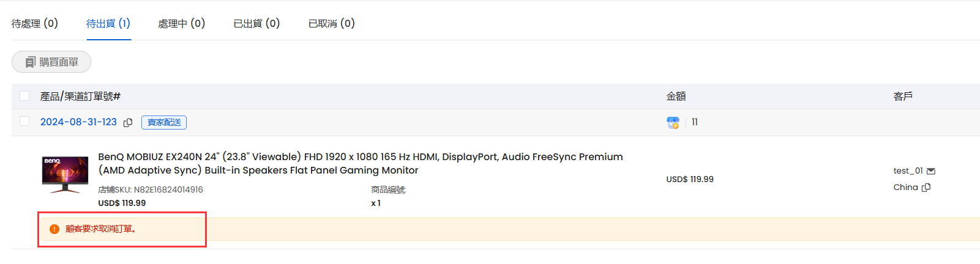Click the orange warning exclamation icon
Viewport: 980px width, 264px height.
(54, 229)
